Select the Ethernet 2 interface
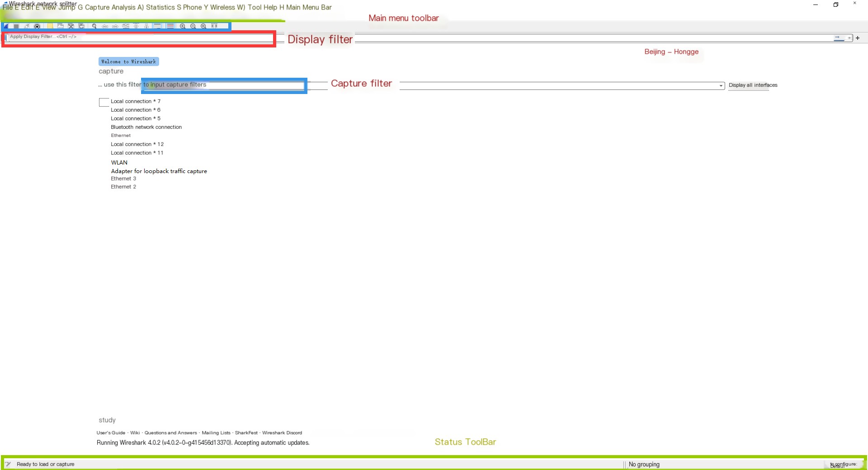 [123, 187]
